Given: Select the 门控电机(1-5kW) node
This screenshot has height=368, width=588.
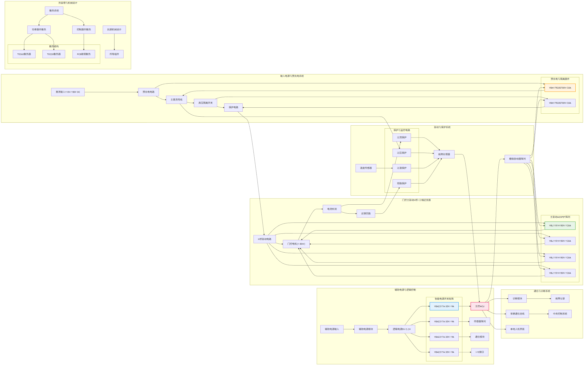Looking at the screenshot, I should (296, 244).
